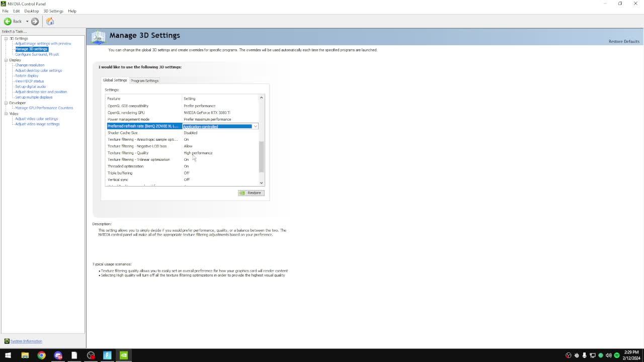The image size is (644, 362).
Task: Click the Spotify tray icon
Action: [617, 355]
